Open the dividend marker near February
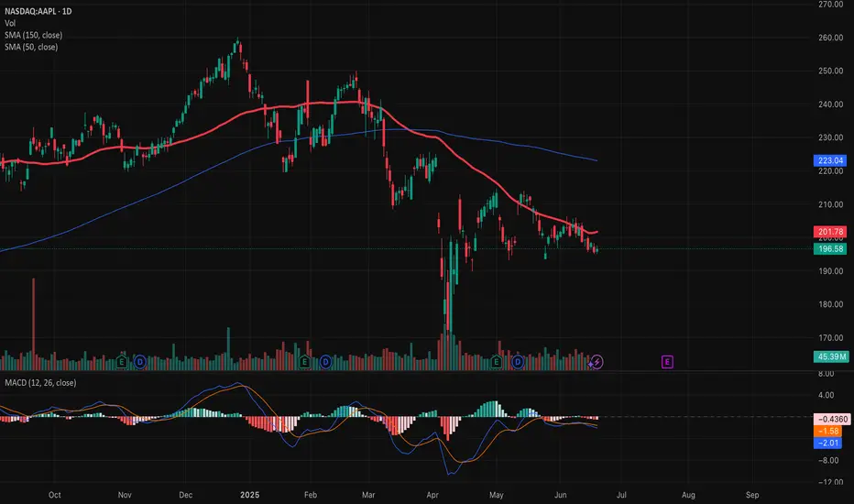The image size is (854, 504). [325, 362]
